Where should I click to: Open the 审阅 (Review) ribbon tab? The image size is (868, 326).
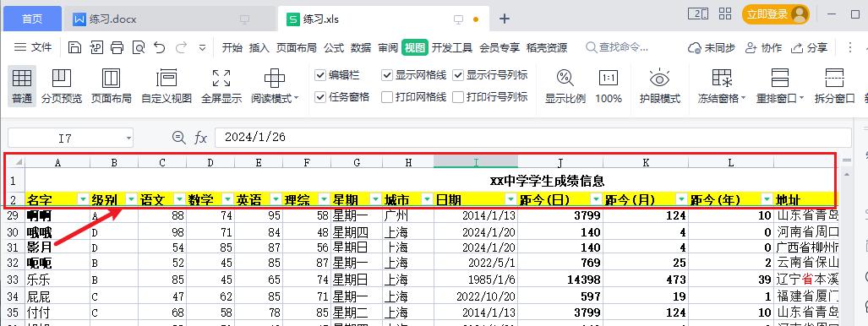click(388, 47)
